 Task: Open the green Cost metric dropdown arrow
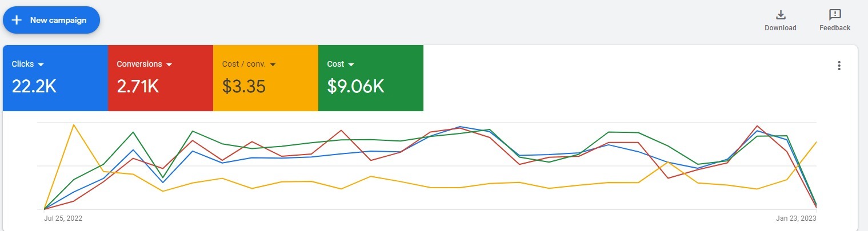point(351,64)
